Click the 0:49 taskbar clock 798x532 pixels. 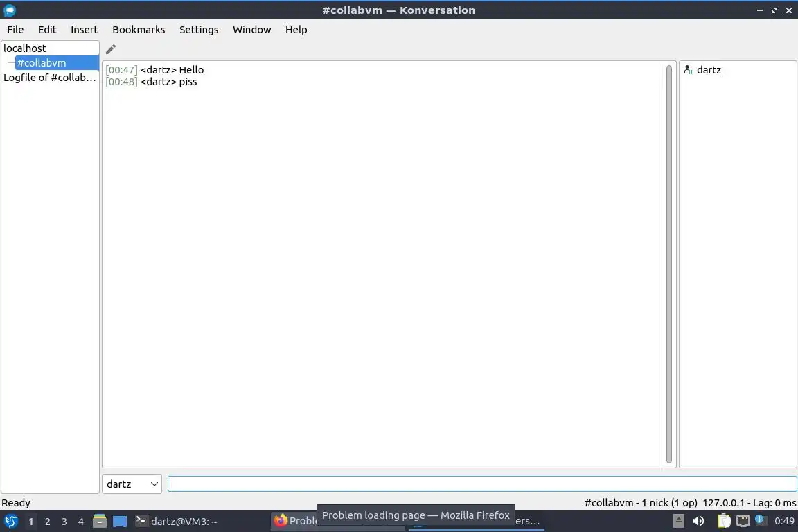pyautogui.click(x=784, y=521)
